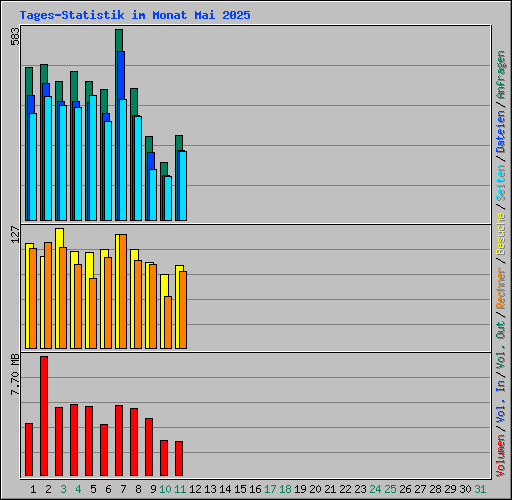The height and width of the screenshot is (500, 512).
Task: Click the cyan Seiten bar for day 11
Action: [x=183, y=186]
